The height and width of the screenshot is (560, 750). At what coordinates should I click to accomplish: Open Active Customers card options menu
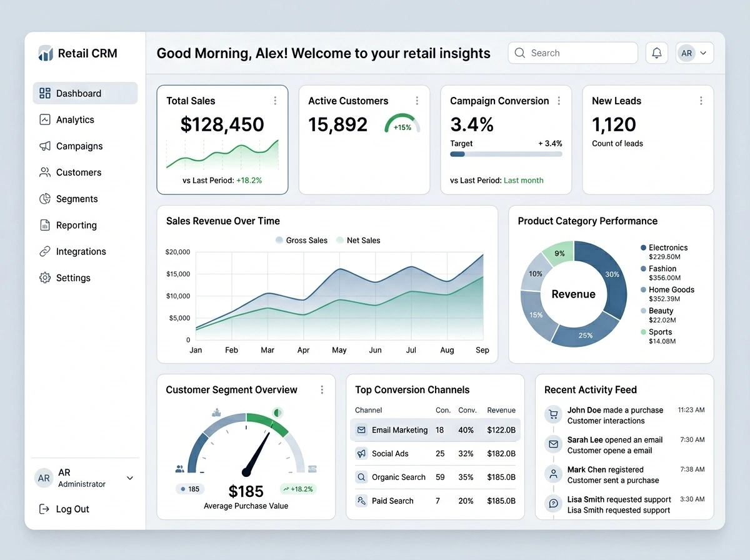(417, 101)
